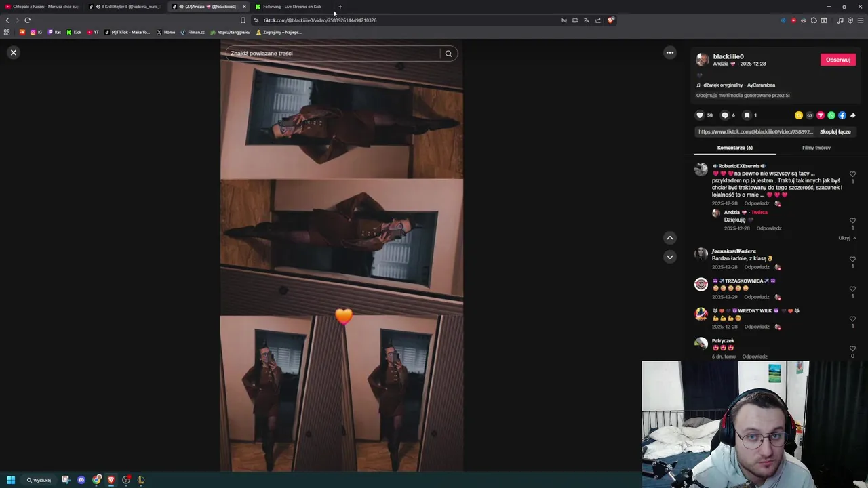Click the search magnifier in related content box
This screenshot has height=488, width=868.
click(448, 54)
